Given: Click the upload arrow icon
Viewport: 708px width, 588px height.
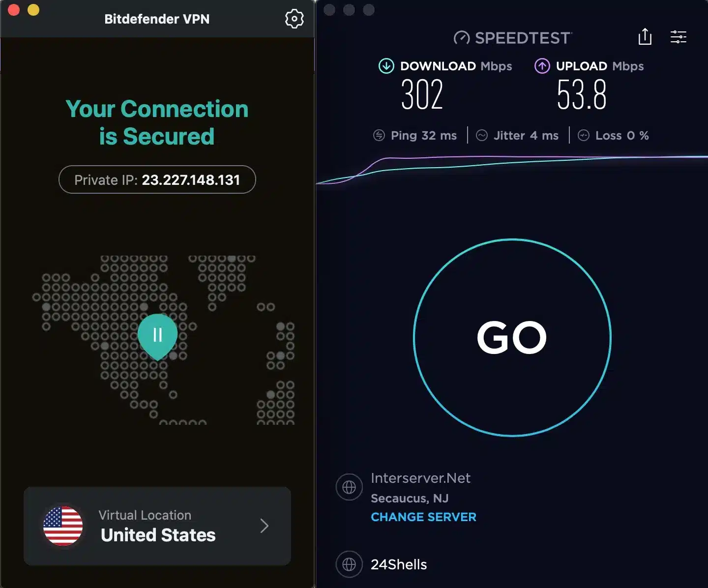Looking at the screenshot, I should [542, 66].
